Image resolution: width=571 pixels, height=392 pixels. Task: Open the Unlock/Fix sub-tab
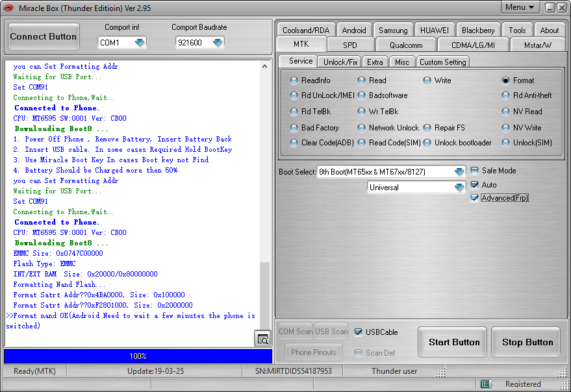(x=340, y=62)
